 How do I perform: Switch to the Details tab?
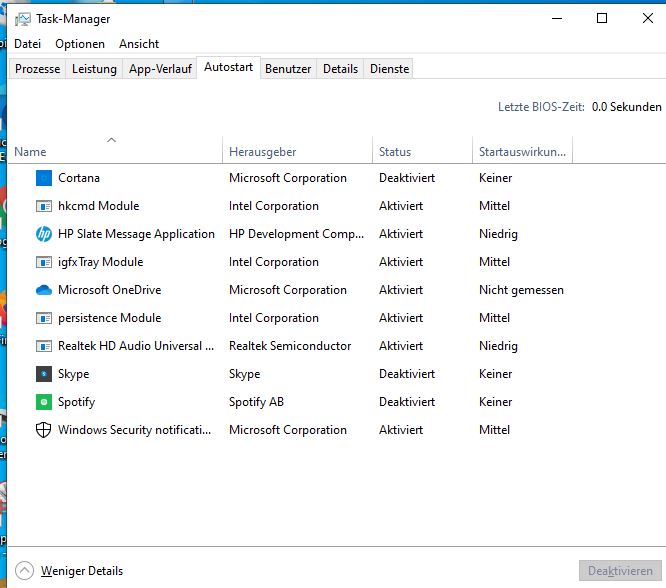tap(340, 69)
